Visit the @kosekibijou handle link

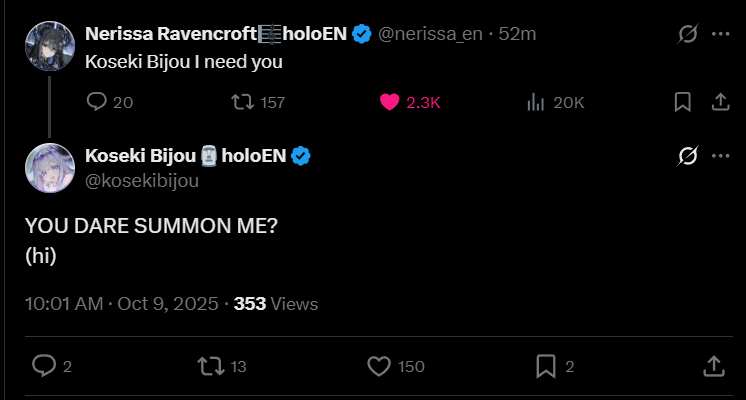142,180
